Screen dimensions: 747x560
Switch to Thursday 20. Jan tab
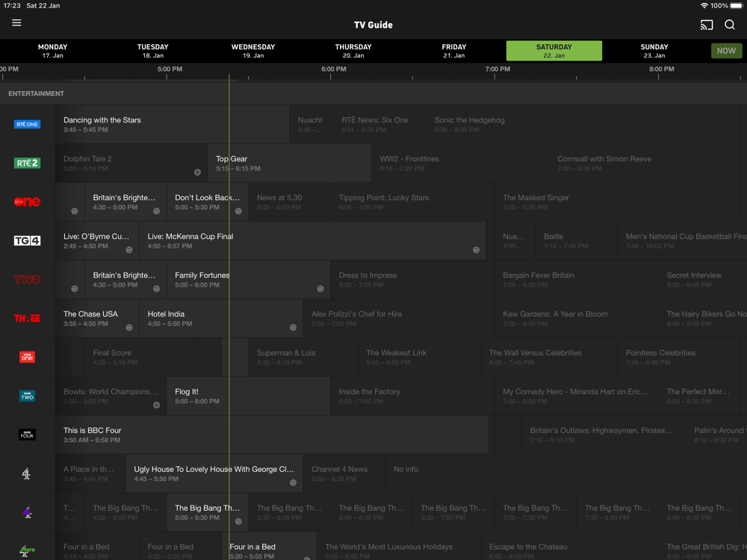(353, 51)
